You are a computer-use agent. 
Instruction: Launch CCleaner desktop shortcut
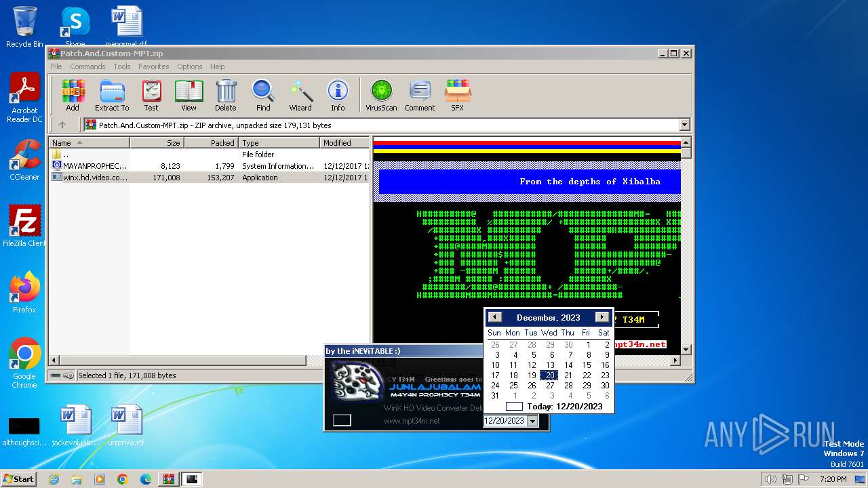pos(24,160)
